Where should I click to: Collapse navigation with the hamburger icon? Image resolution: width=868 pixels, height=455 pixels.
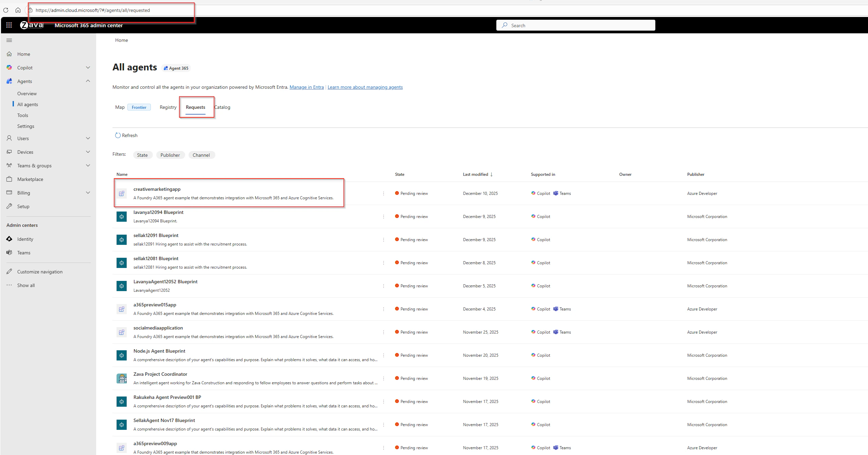[9, 40]
